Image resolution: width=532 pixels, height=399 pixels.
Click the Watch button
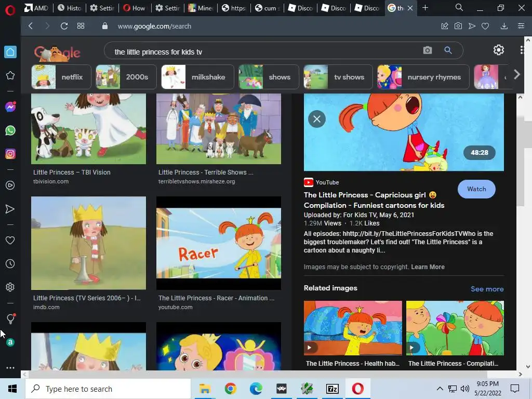(x=476, y=189)
